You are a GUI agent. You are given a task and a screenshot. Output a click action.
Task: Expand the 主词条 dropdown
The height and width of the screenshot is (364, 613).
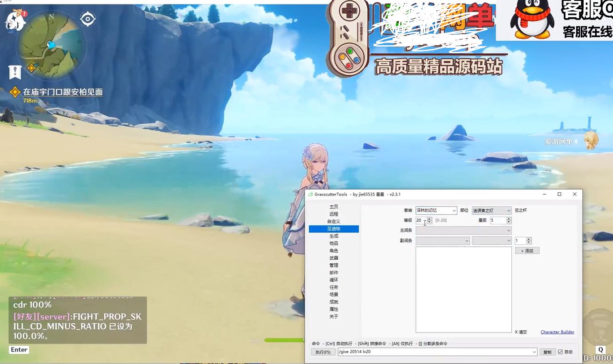tap(463, 230)
